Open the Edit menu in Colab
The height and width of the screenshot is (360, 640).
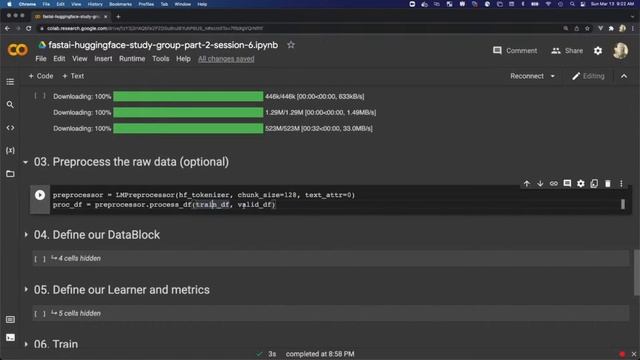[x=59, y=59]
